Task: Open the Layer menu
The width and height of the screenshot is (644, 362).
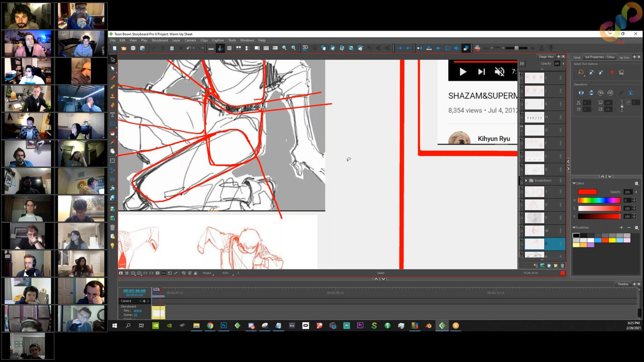Action: coord(176,40)
